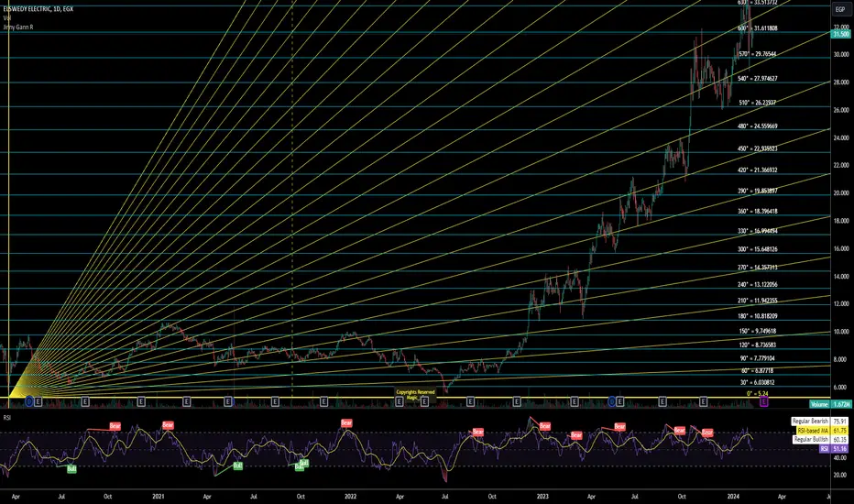Screen dimensions: 854x504
Task: Click the 180° = 10.818209 Gann level
Action: pos(758,316)
